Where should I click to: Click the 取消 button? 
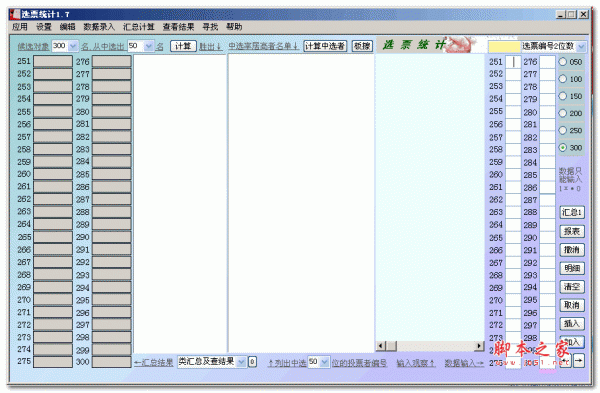point(572,305)
